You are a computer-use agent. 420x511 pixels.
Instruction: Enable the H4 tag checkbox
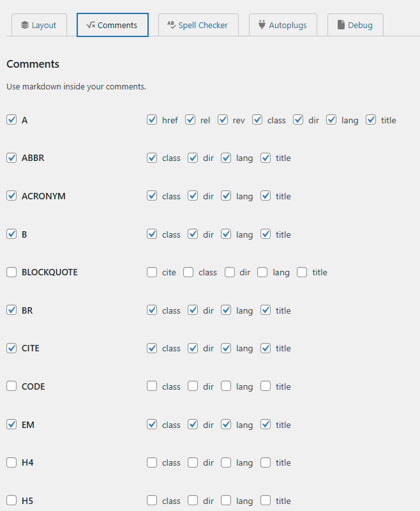(11, 462)
